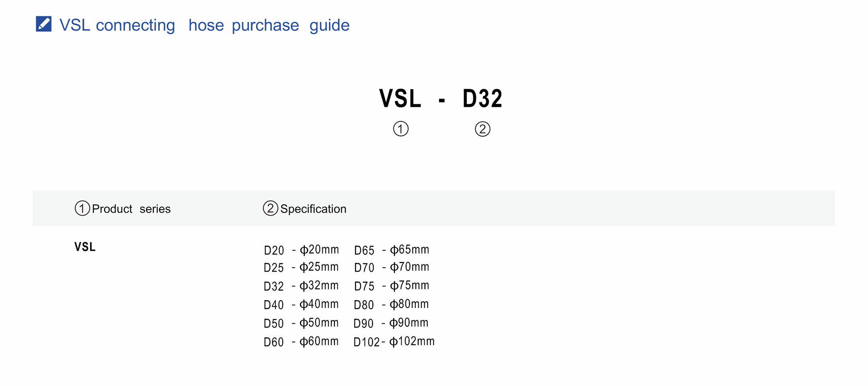Image resolution: width=868 pixels, height=386 pixels.
Task: Click circled 1 beside Product series
Action: [82, 208]
